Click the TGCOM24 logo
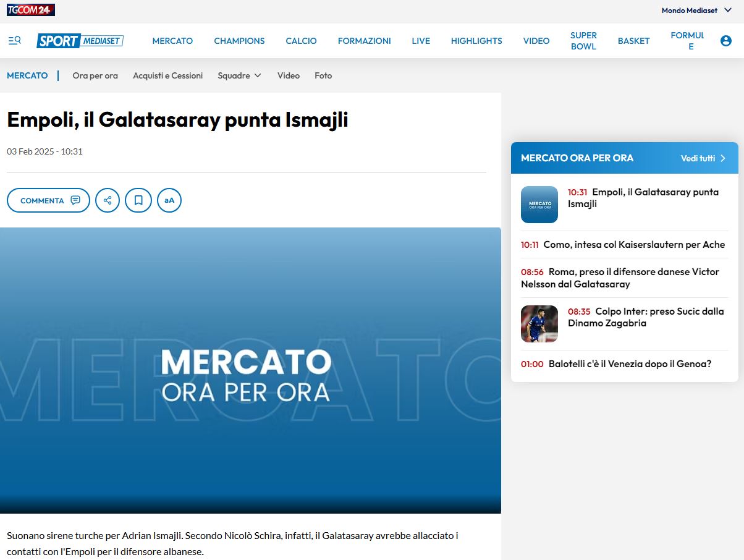The width and height of the screenshot is (744, 560). coord(31,10)
